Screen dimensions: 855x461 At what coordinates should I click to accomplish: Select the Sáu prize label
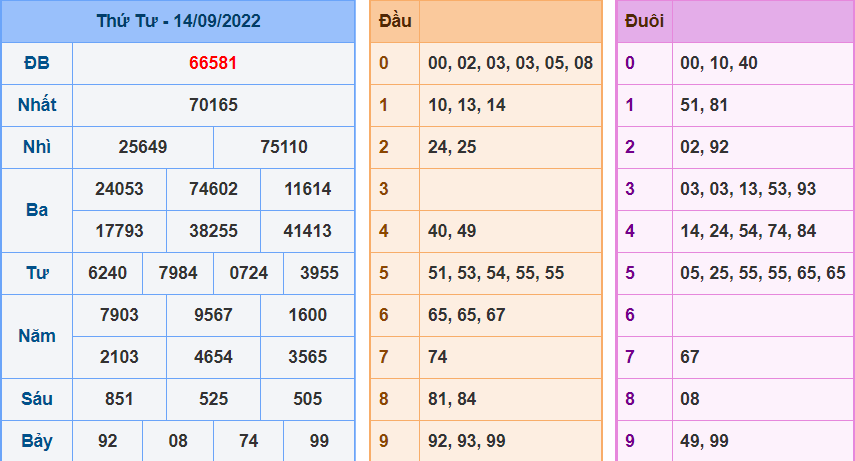pyautogui.click(x=37, y=399)
